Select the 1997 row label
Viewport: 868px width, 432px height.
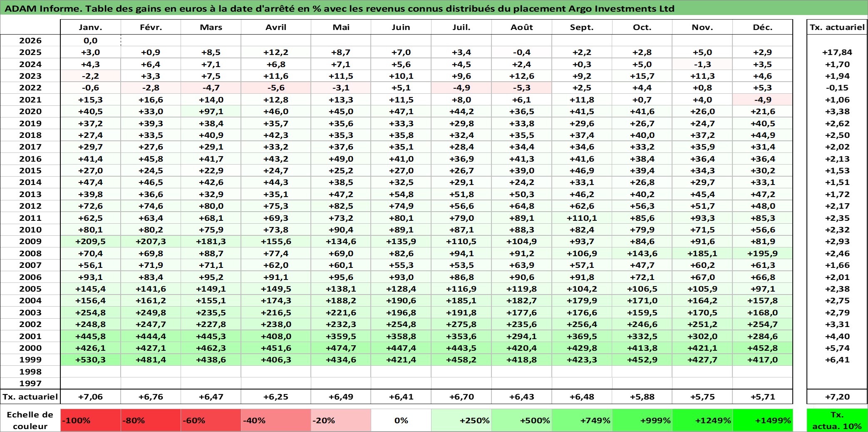[x=30, y=383]
